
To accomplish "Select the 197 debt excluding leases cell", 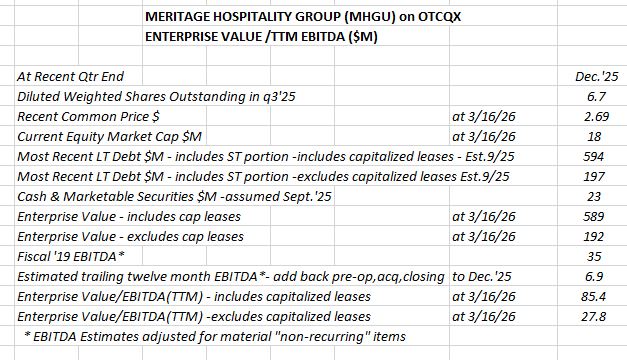I will [593, 176].
